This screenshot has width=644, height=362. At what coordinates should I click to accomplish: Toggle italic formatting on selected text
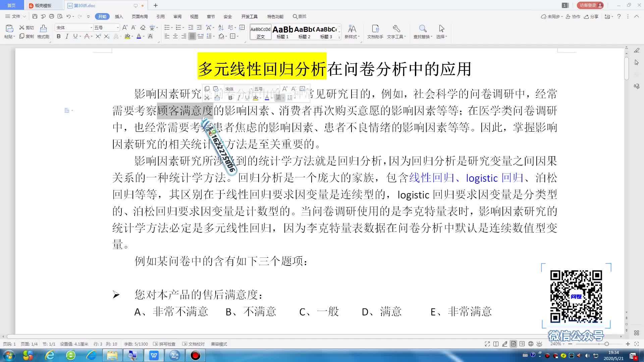point(66,37)
